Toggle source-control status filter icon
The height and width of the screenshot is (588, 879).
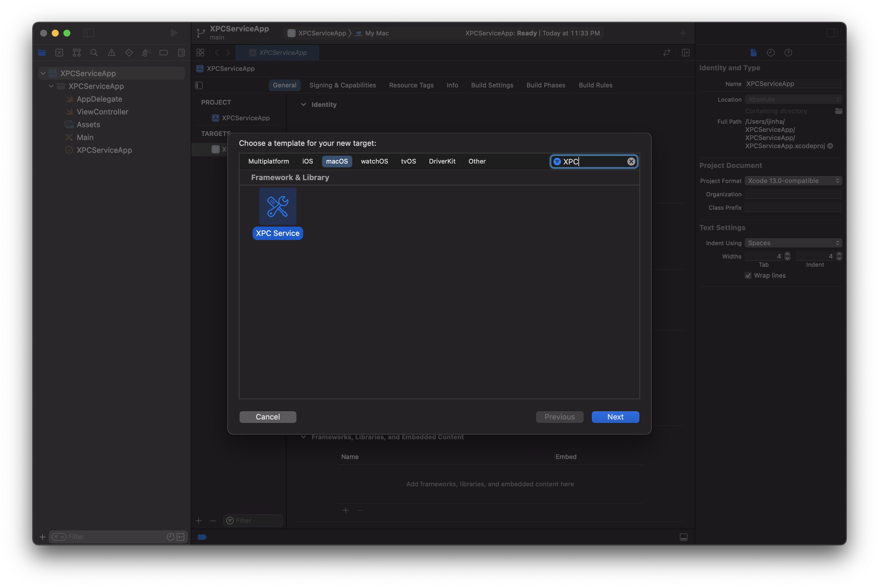tap(181, 537)
